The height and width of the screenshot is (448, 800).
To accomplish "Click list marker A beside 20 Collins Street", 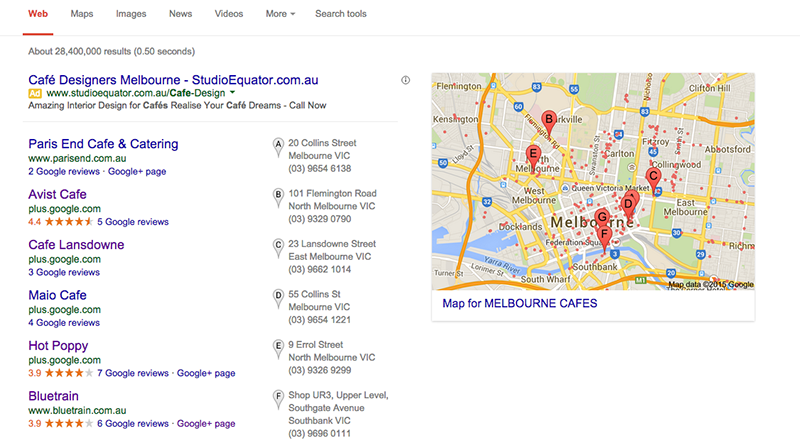I will tap(278, 146).
